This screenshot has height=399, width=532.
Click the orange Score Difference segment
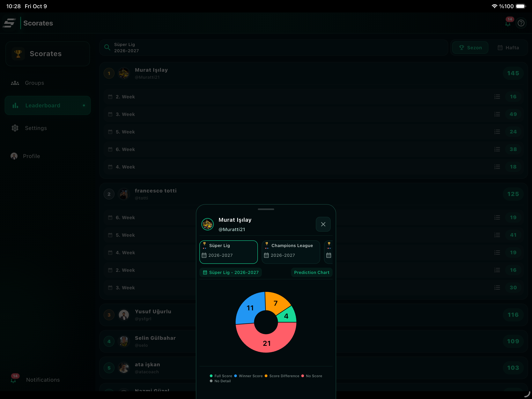[x=276, y=303]
